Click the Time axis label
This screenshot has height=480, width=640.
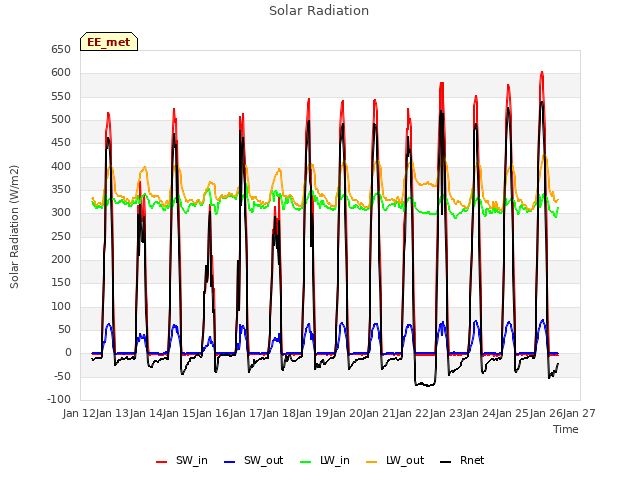[566, 429]
